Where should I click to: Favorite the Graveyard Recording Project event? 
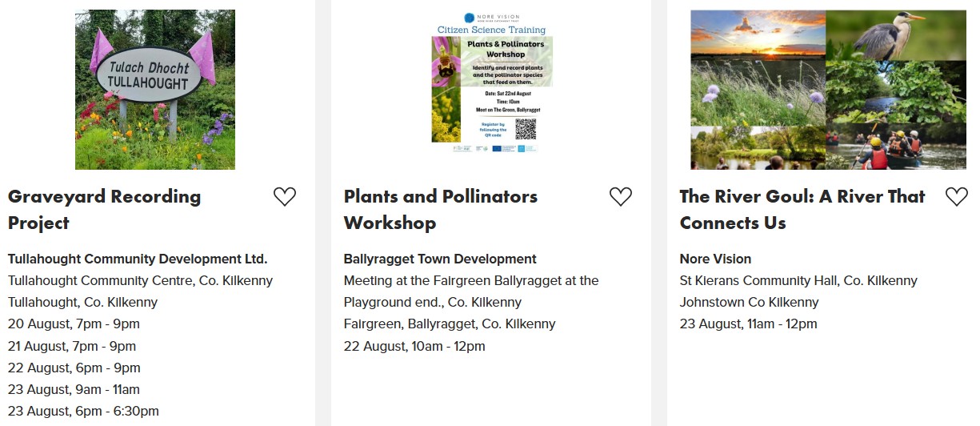(x=285, y=197)
